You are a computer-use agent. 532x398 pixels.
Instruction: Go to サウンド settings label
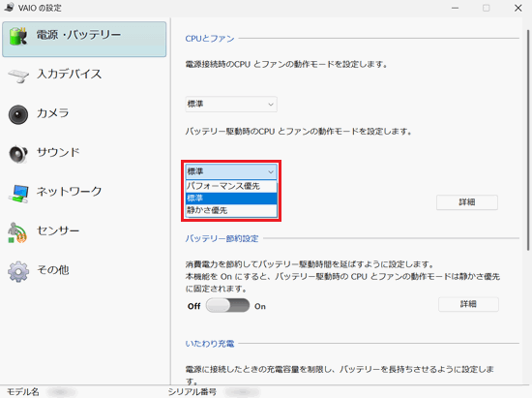click(58, 152)
